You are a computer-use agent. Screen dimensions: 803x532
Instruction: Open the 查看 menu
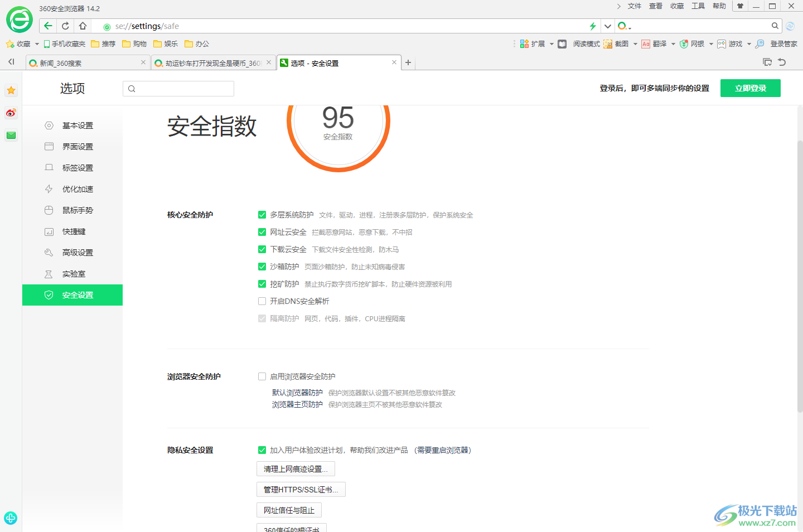[x=656, y=6]
